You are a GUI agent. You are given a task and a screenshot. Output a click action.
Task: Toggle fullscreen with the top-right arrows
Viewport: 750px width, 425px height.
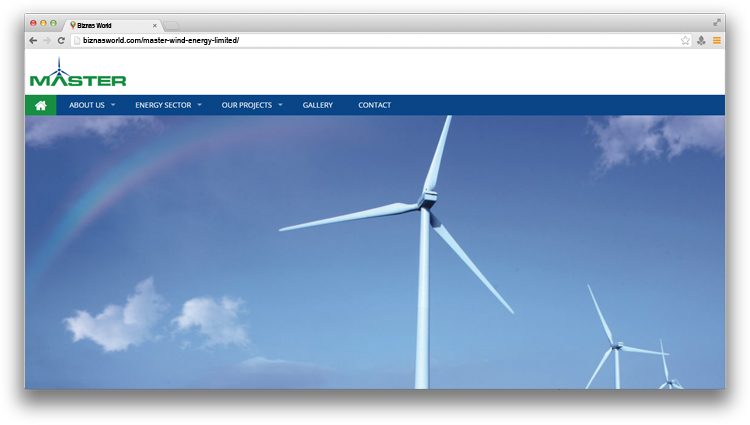716,22
